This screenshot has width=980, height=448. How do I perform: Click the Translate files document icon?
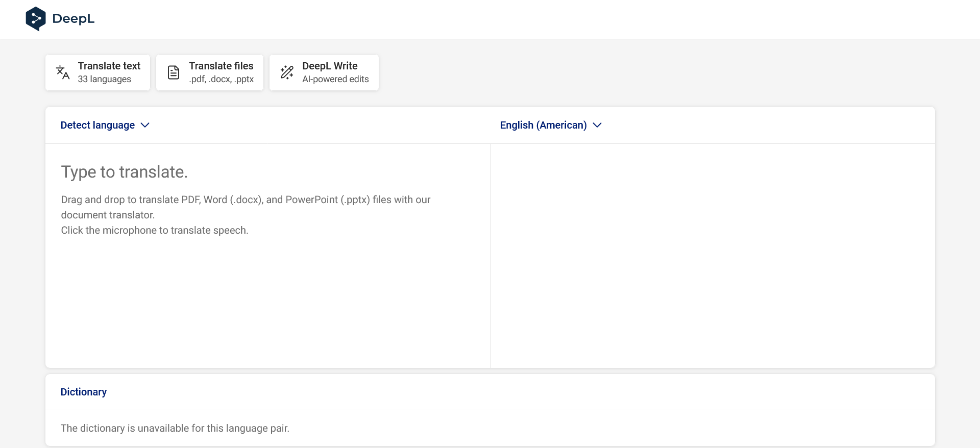(174, 72)
